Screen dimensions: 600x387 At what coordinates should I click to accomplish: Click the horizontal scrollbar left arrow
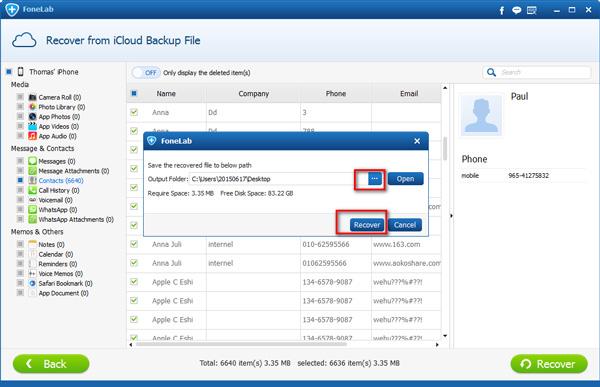(131, 345)
